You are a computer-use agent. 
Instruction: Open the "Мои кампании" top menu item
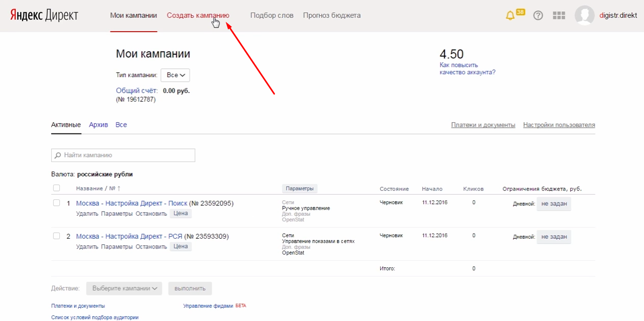click(133, 15)
